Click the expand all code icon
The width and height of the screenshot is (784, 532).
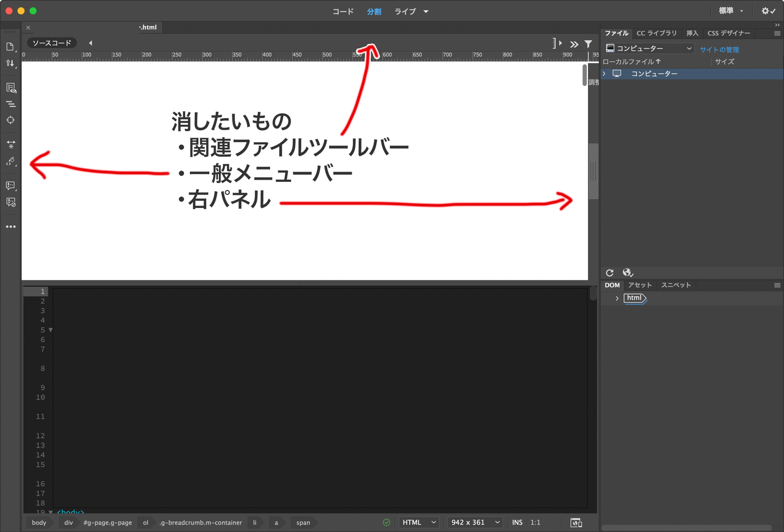click(x=10, y=145)
